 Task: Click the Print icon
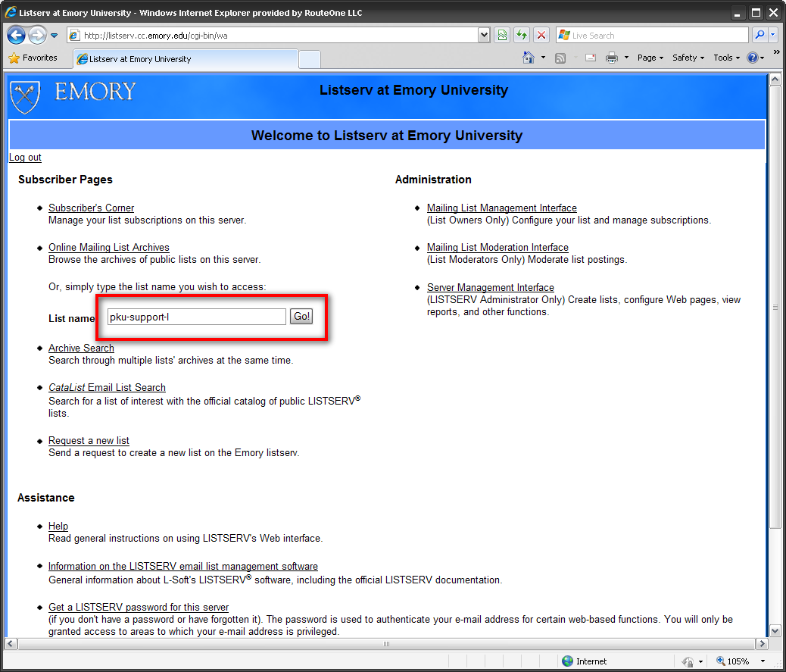tap(612, 58)
